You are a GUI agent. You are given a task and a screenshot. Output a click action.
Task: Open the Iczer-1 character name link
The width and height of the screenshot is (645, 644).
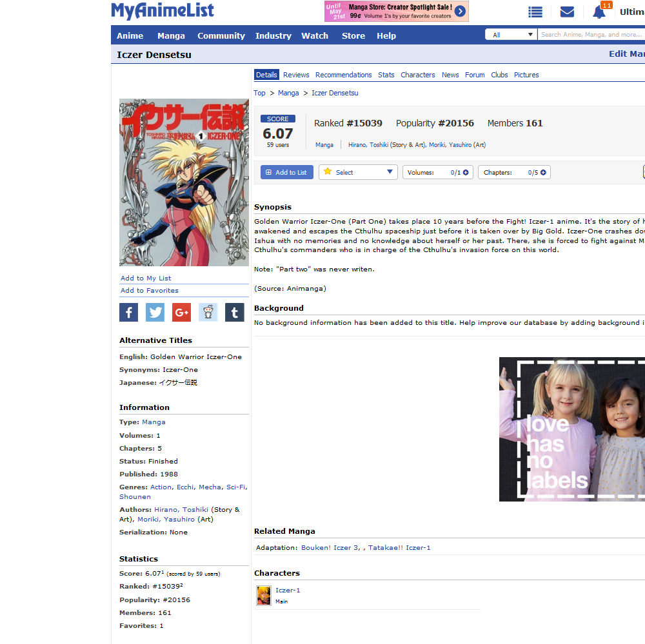click(x=288, y=590)
